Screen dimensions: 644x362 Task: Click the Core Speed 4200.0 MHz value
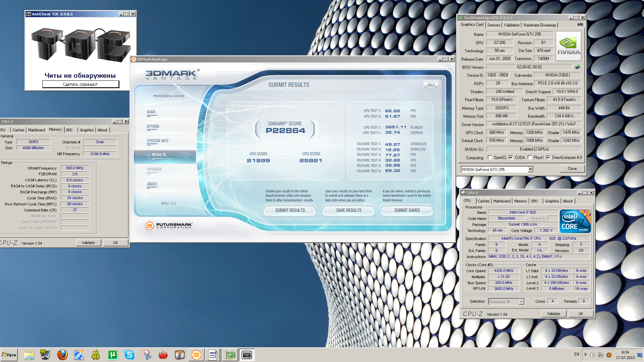[503, 271]
